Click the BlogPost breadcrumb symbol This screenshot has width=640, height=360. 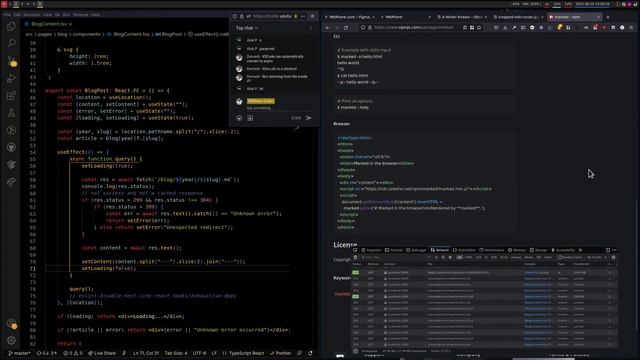(169, 34)
